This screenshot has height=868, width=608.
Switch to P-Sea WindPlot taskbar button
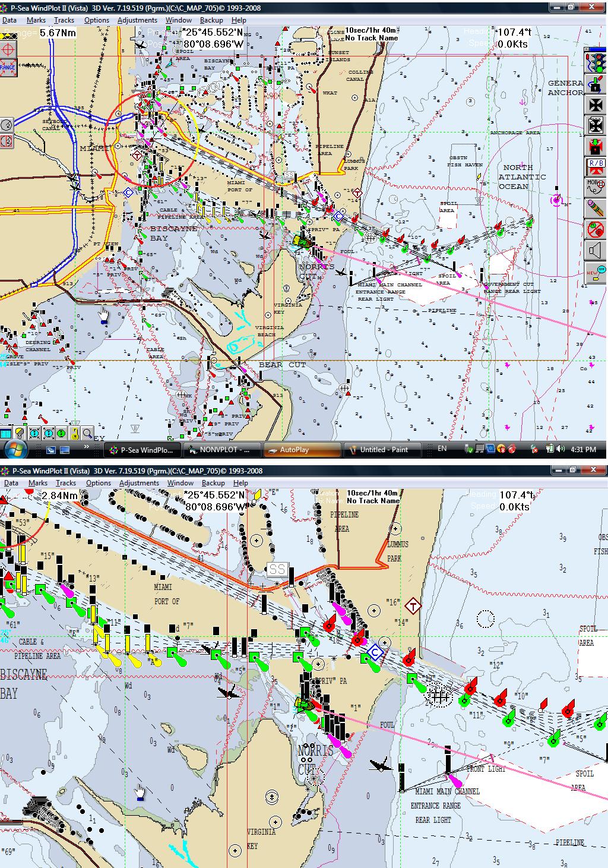point(142,450)
